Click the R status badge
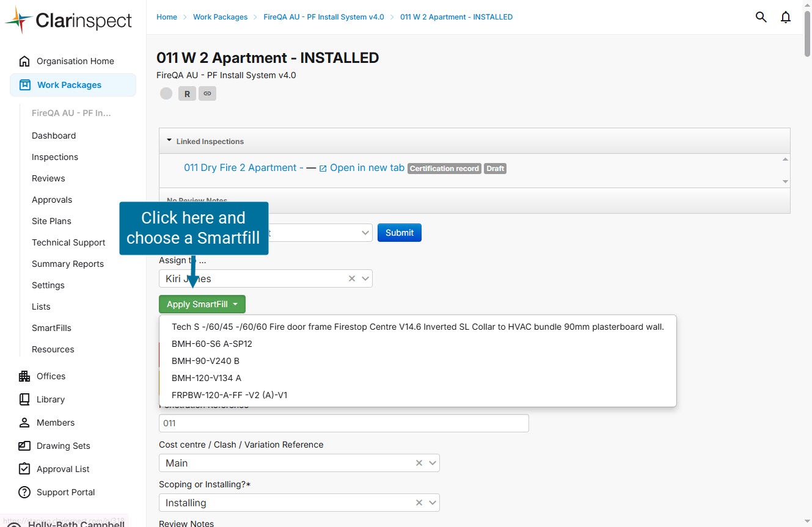Screen dimensions: 812x527 (x=187, y=93)
